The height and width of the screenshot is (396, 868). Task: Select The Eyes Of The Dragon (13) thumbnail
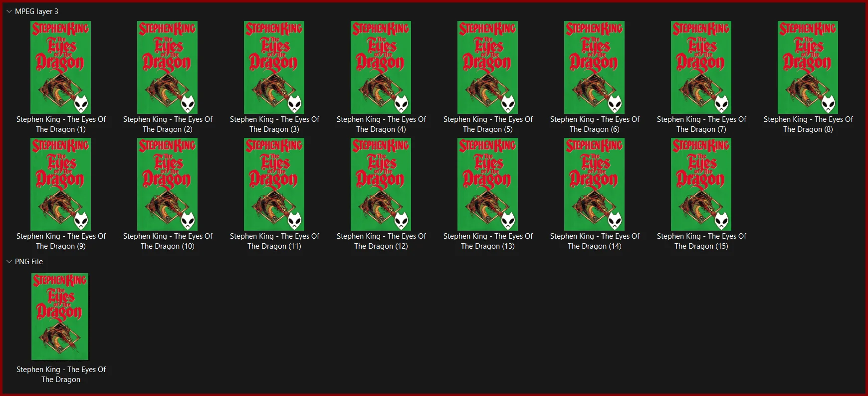pos(487,184)
